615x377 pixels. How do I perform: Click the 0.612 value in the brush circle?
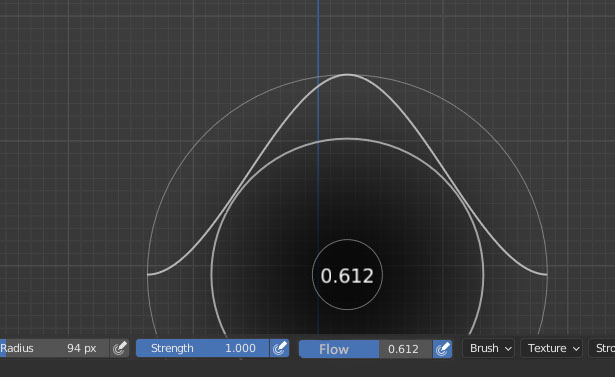point(347,276)
